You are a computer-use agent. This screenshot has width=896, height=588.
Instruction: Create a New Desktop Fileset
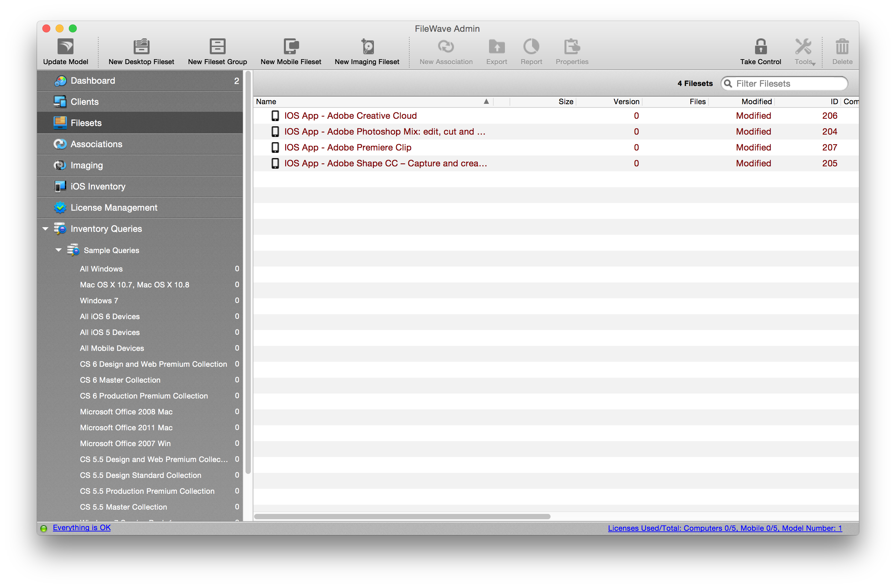pos(141,51)
